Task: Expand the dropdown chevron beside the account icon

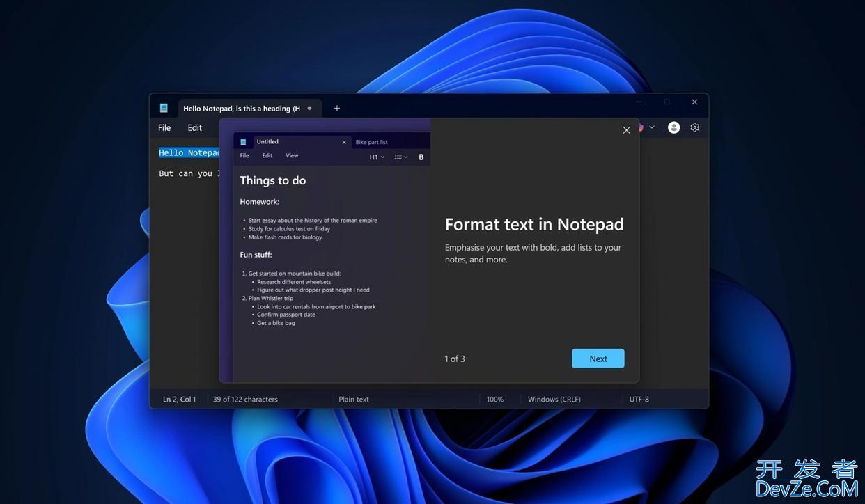Action: pyautogui.click(x=652, y=127)
